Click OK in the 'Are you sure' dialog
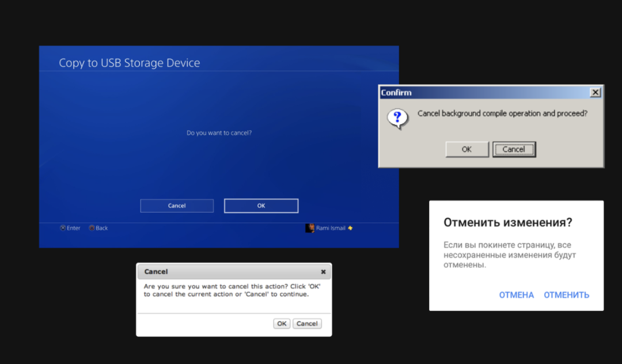The image size is (622, 364). 282,324
